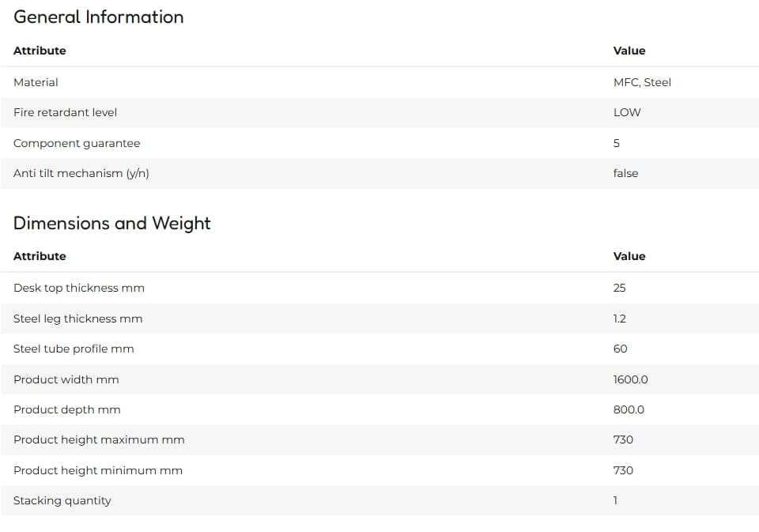Select the Product depth mm row

[379, 409]
